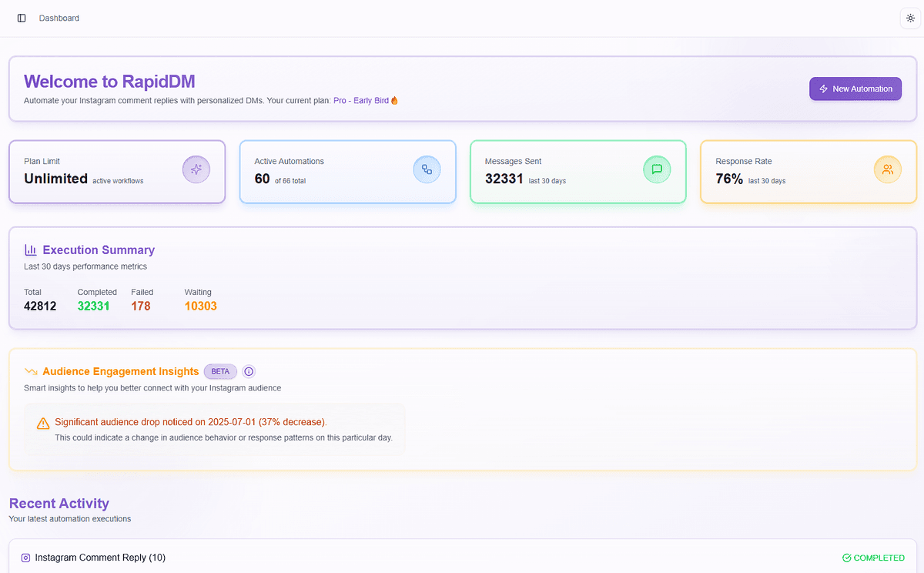Viewport: 924px width, 573px height.
Task: Click the 'active workflows' label
Action: [x=118, y=181]
